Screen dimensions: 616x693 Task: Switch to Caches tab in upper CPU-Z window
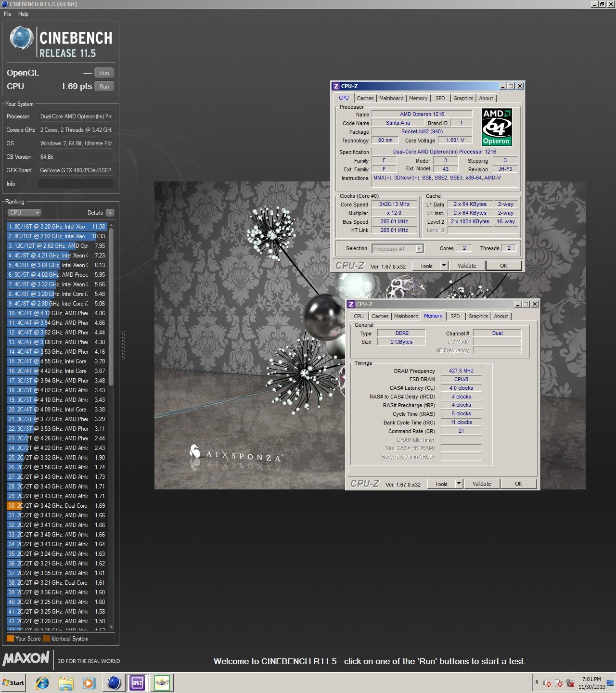tap(365, 98)
